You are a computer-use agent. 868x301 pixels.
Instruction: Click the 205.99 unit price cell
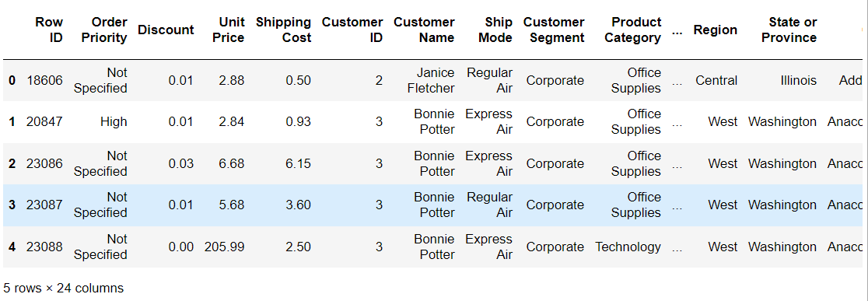224,247
